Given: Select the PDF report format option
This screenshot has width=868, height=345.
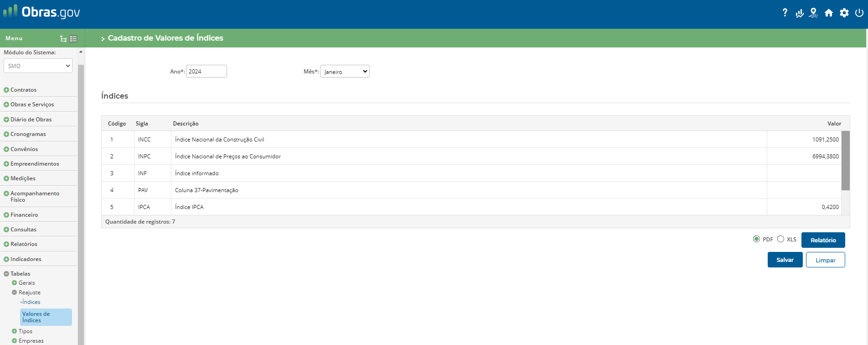Looking at the screenshot, I should pos(757,239).
